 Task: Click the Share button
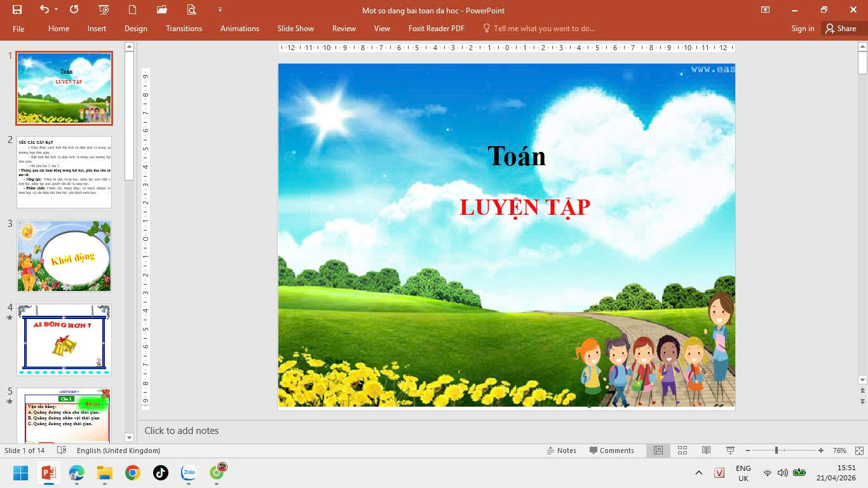coord(841,29)
